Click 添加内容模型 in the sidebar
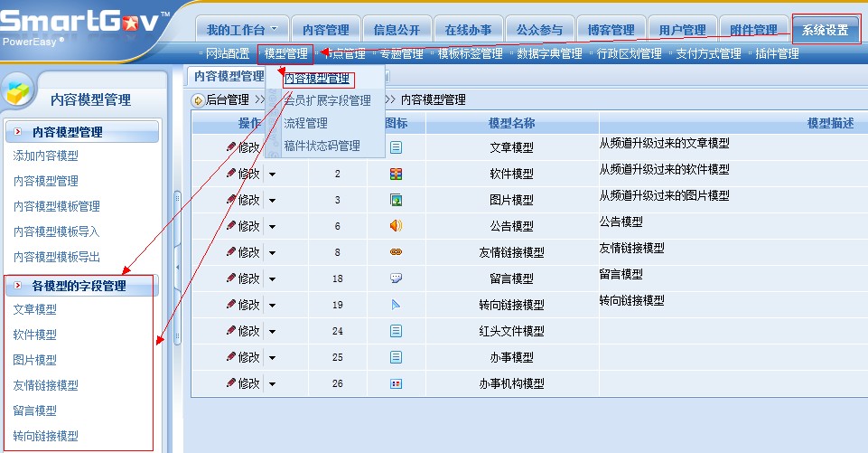This screenshot has width=868, height=453. click(46, 156)
